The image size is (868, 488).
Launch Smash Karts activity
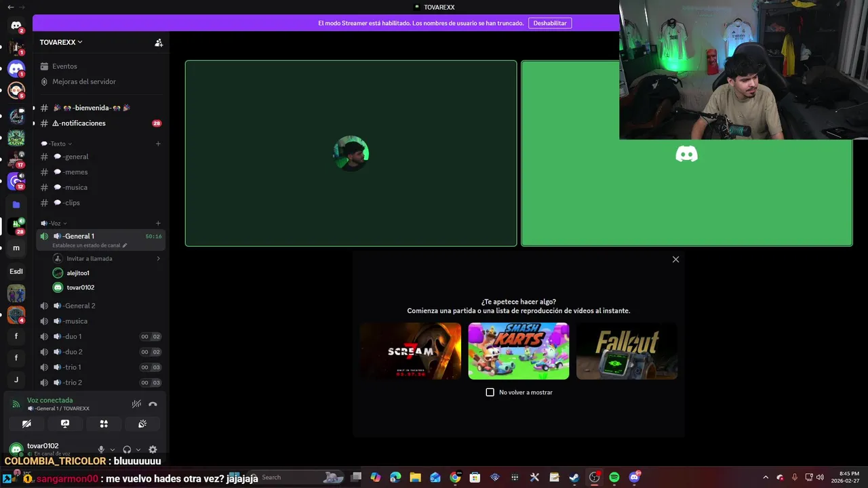pos(519,351)
